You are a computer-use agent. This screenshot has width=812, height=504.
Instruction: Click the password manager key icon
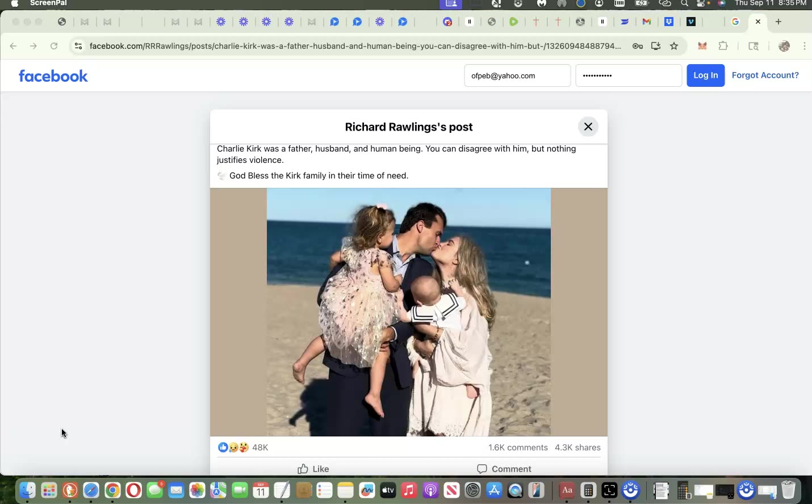click(638, 46)
